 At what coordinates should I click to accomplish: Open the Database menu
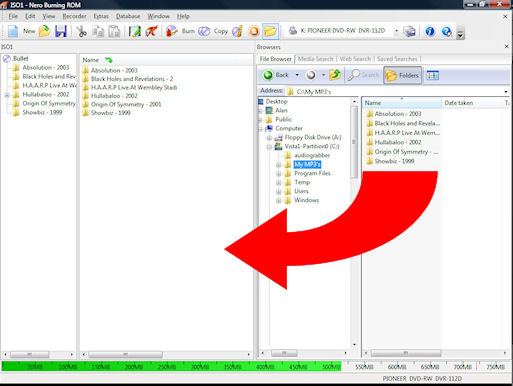tap(128, 16)
